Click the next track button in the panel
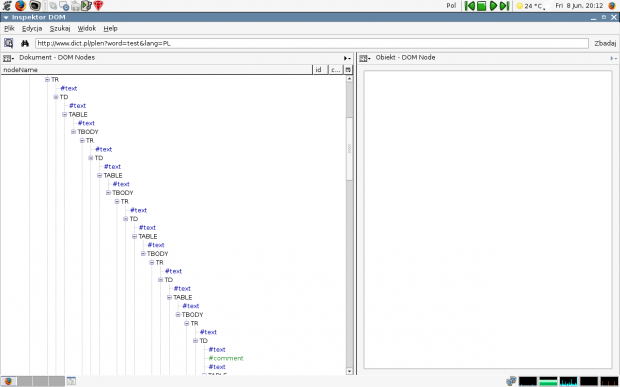The width and height of the screenshot is (620, 387). [x=504, y=6]
